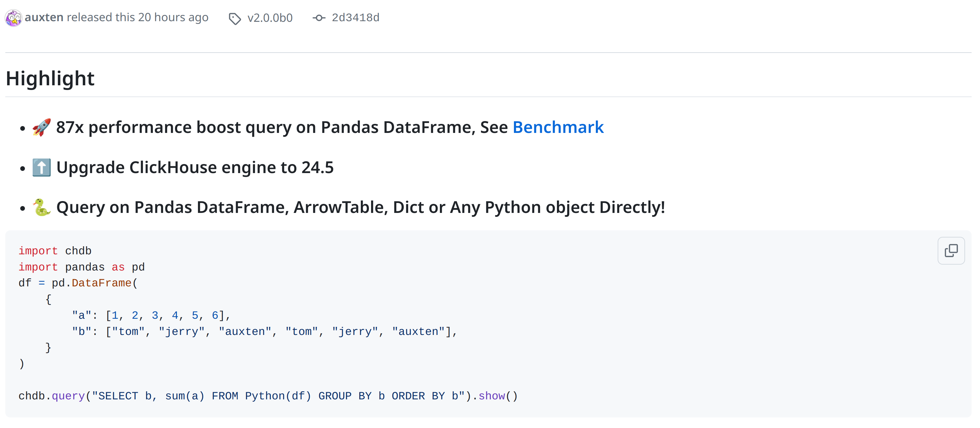Click the snake emoji before Query on Pandas
Screen dimensions: 980x428
[41, 207]
